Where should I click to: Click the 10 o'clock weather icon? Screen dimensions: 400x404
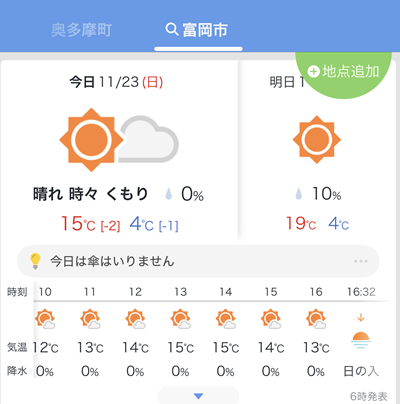click(45, 319)
